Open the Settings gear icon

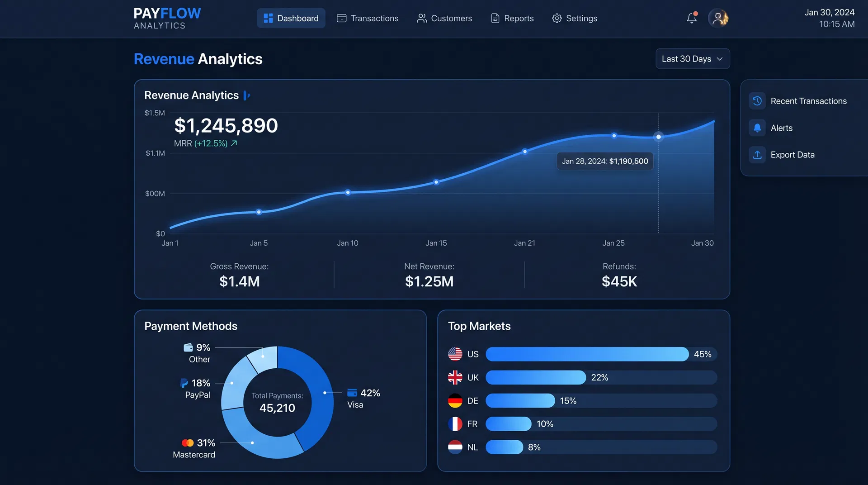(557, 18)
